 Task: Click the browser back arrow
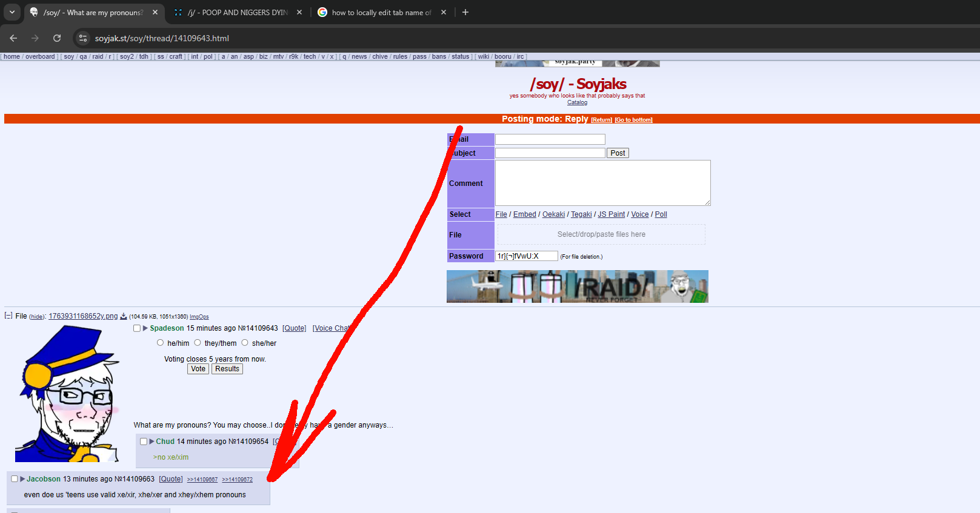13,38
